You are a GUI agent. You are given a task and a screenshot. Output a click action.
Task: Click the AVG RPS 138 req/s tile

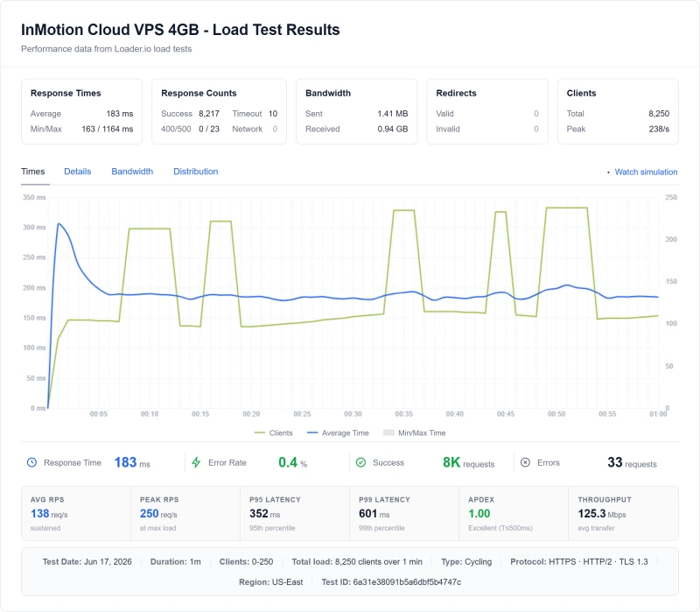[x=76, y=513]
